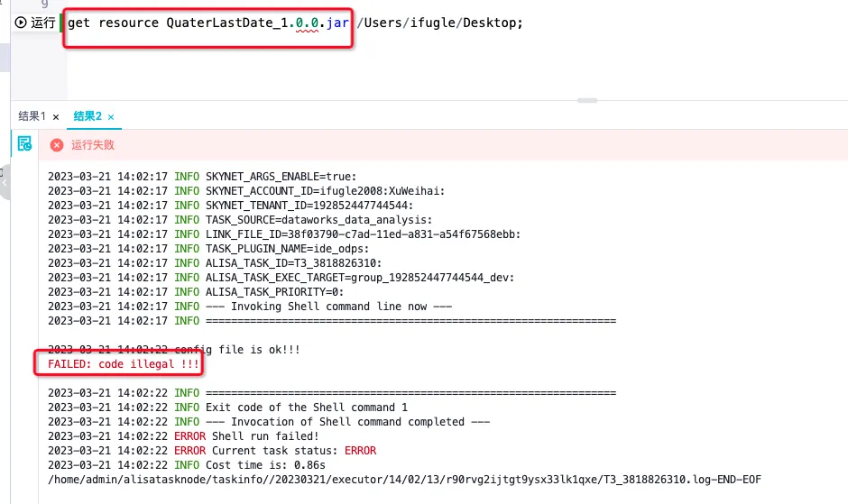This screenshot has width=848, height=504.
Task: Click the 运行 run button label
Action: pyautogui.click(x=43, y=23)
